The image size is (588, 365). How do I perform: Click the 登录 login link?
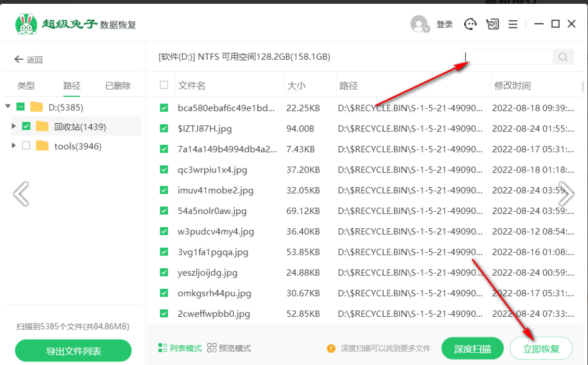[x=445, y=25]
